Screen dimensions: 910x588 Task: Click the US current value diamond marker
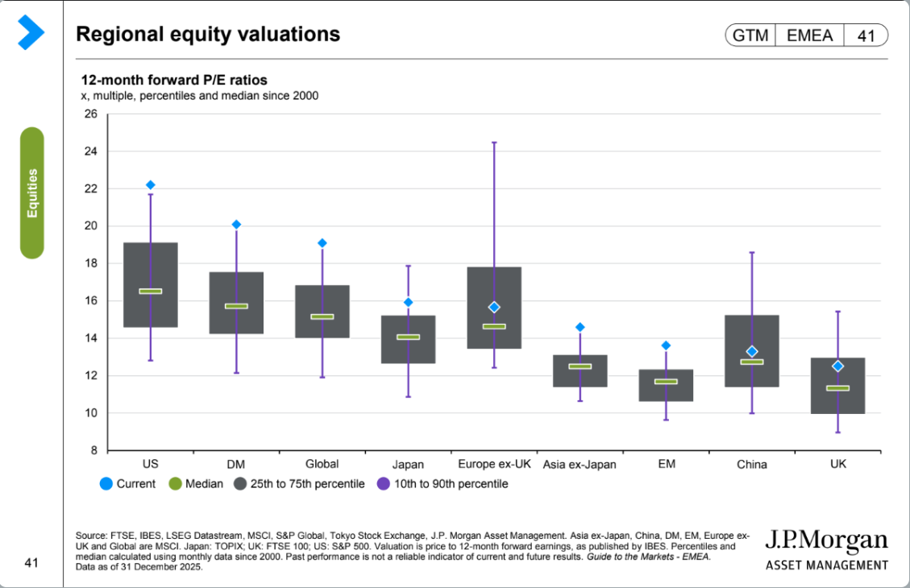pyautogui.click(x=150, y=185)
